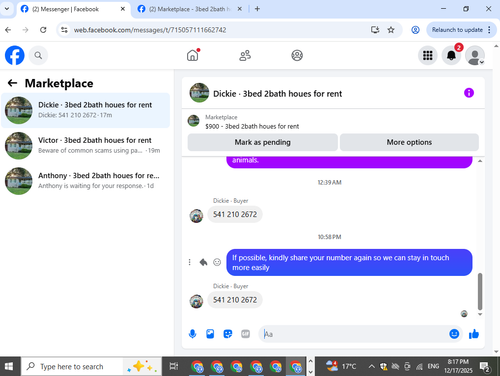This screenshot has width=500, height=376.
Task: Open the more options dots beside the blue message
Action: pos(189,262)
